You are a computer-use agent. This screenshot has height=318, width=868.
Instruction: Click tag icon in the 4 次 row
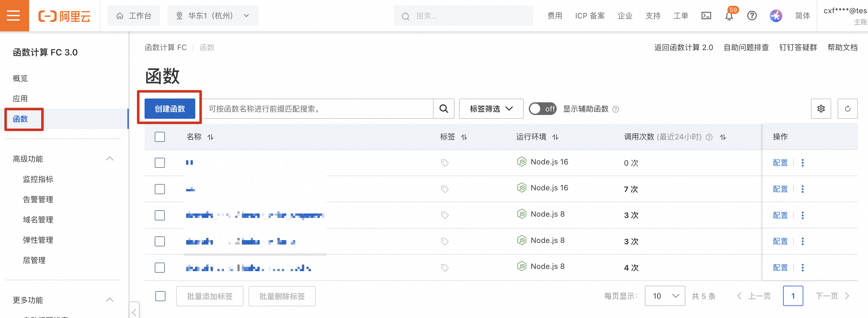(x=445, y=268)
